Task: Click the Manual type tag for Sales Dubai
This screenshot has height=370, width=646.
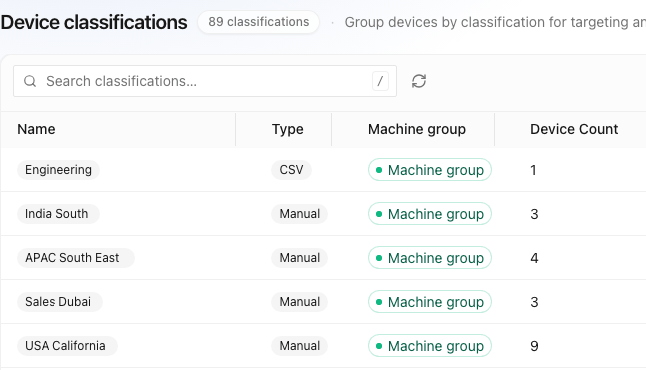Action: (x=300, y=302)
